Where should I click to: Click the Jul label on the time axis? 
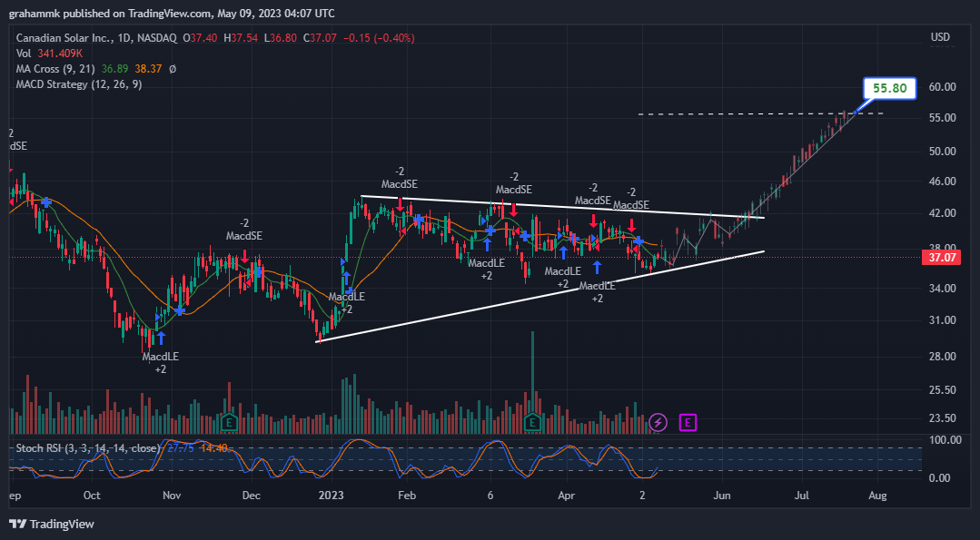pyautogui.click(x=802, y=496)
